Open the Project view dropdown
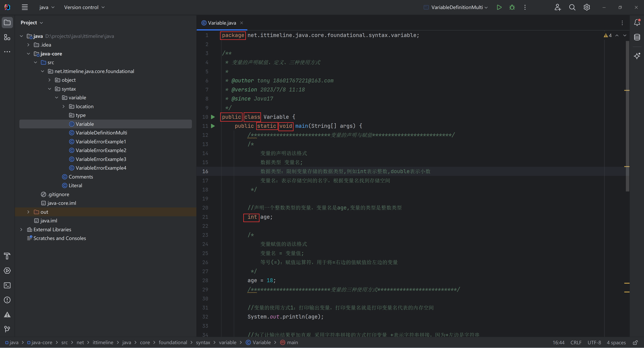The image size is (644, 348). click(x=32, y=23)
